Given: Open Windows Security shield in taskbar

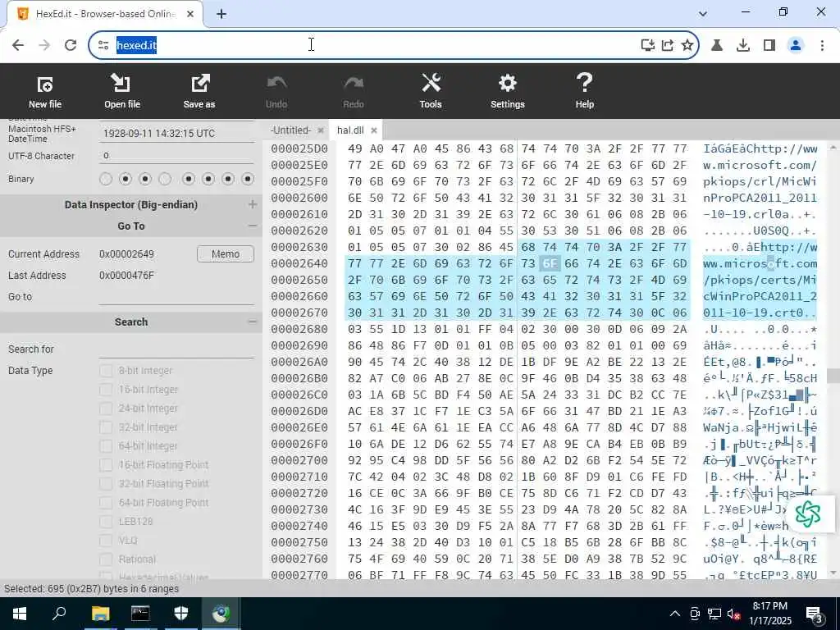Looking at the screenshot, I should click(181, 613).
